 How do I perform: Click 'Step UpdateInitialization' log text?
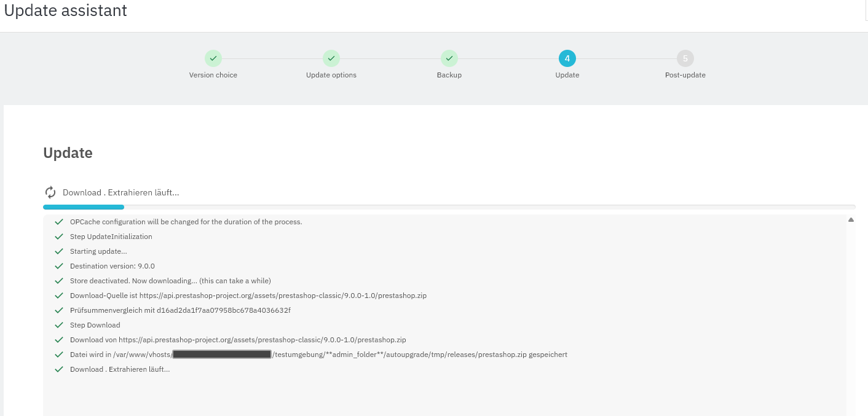pos(111,237)
